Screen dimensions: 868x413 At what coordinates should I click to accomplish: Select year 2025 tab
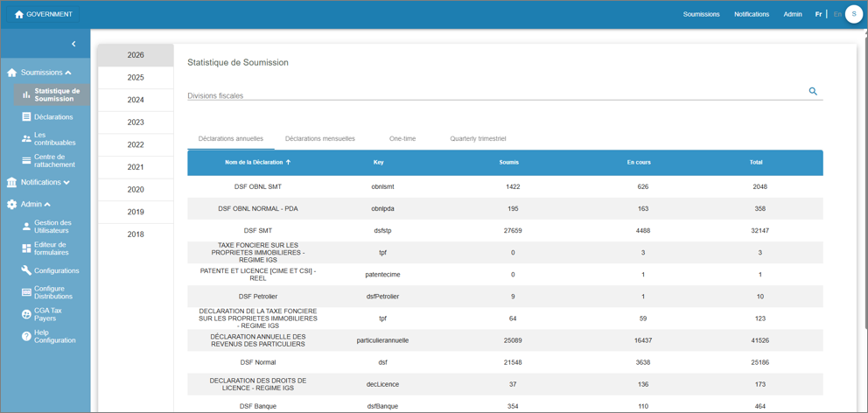136,78
